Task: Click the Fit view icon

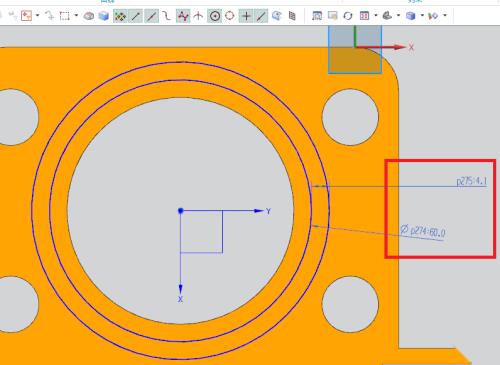Action: click(317, 16)
